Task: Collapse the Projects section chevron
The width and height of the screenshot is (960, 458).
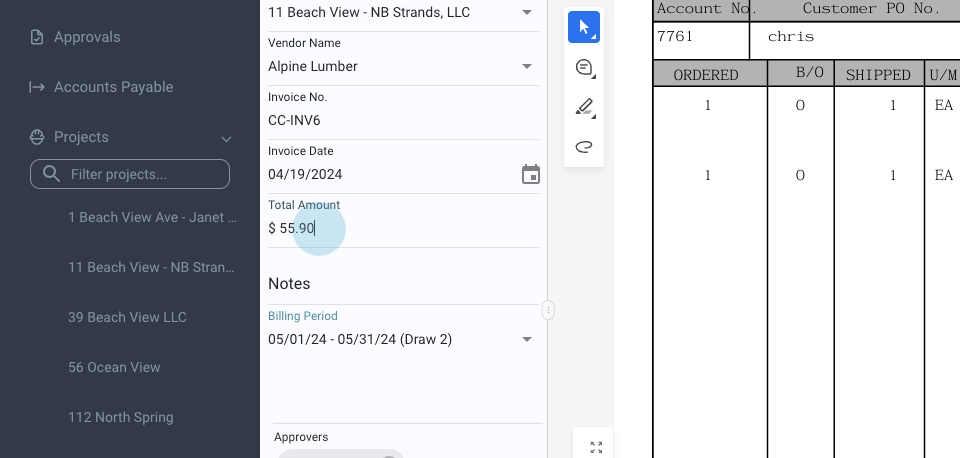Action: [x=226, y=138]
